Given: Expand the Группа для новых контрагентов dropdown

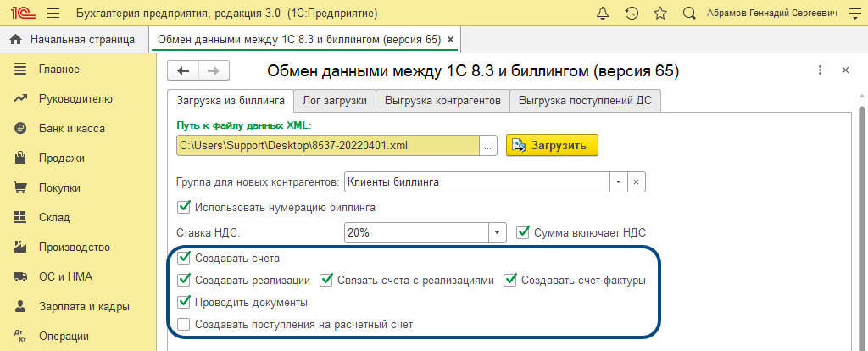Looking at the screenshot, I should click(x=618, y=181).
